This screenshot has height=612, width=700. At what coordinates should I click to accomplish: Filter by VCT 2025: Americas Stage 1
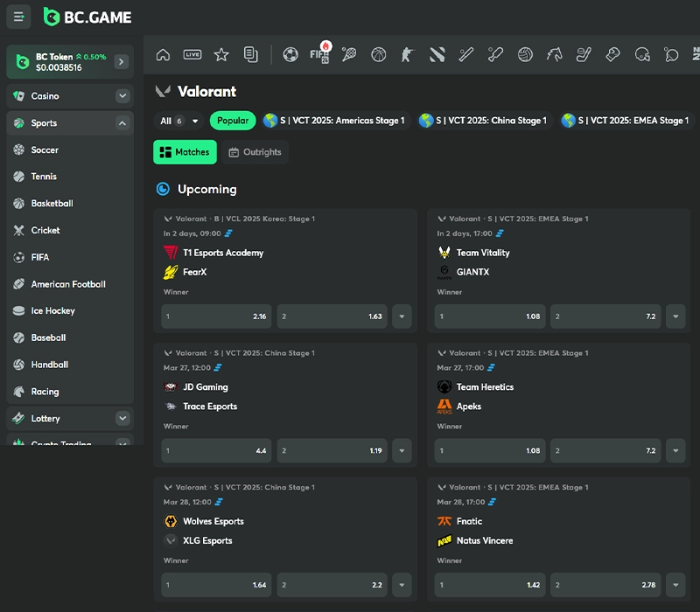335,121
